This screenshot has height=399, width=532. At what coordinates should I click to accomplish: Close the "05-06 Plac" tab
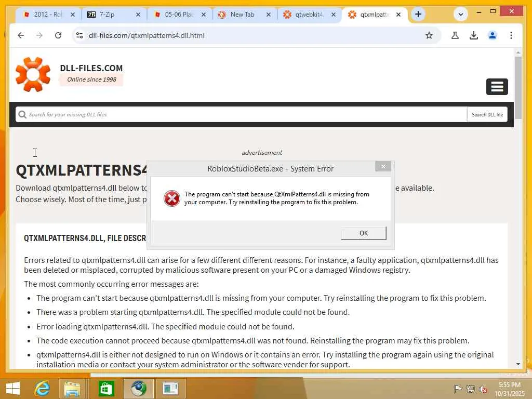click(203, 15)
